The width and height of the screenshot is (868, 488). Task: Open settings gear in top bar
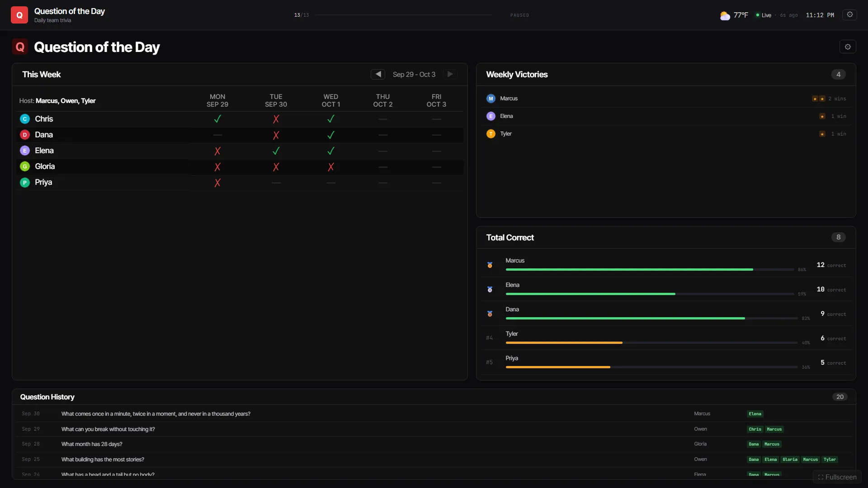(849, 15)
